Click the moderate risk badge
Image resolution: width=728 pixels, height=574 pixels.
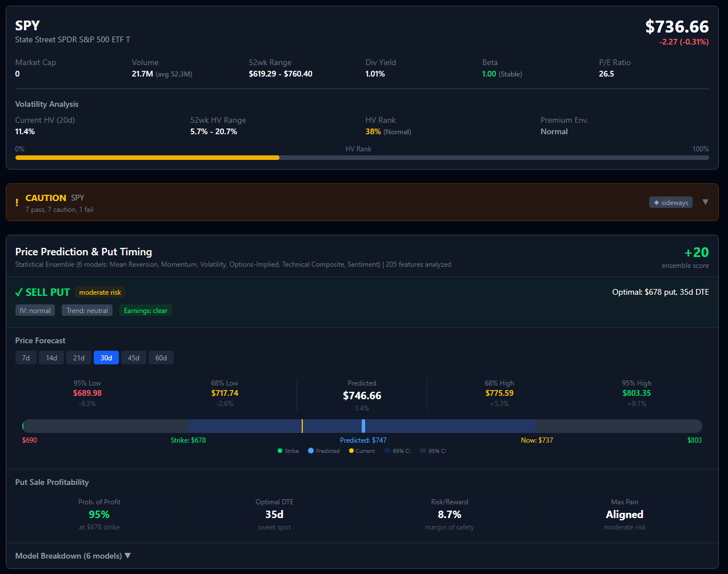click(x=100, y=292)
